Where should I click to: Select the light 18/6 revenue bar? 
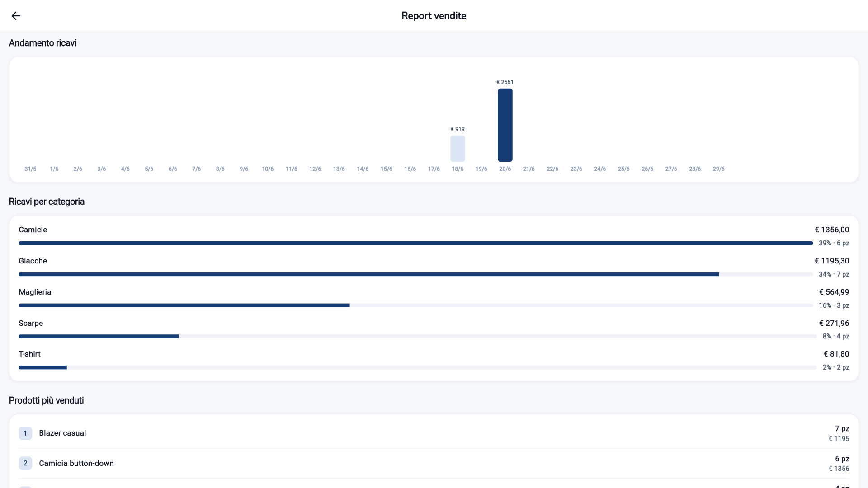pyautogui.click(x=458, y=149)
